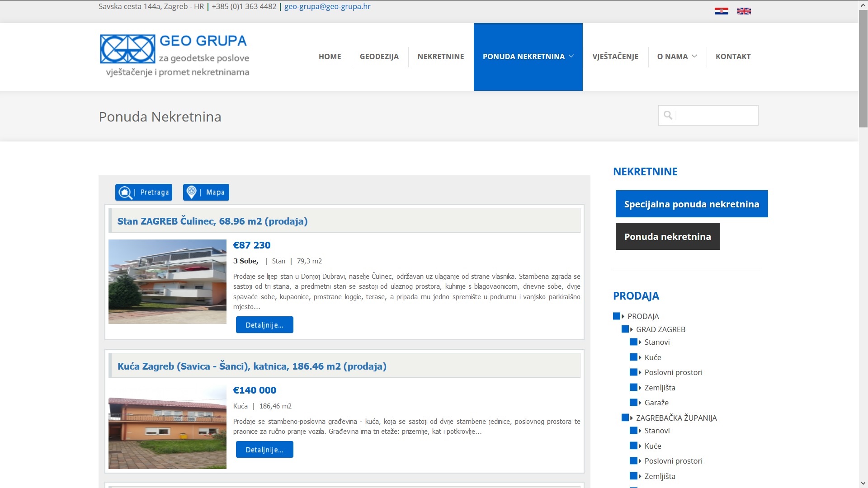Click the €87 230 price

tap(252, 245)
